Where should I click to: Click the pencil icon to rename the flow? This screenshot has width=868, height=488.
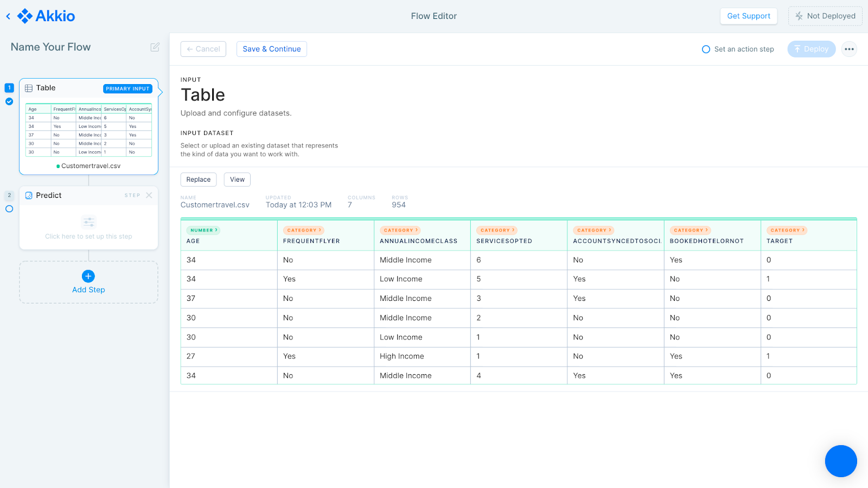coord(155,47)
